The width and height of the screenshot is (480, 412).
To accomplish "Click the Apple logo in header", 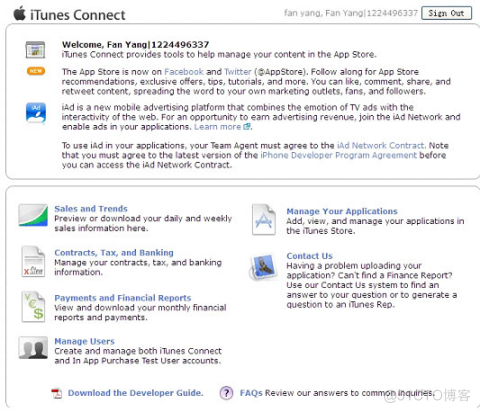I will click(19, 13).
